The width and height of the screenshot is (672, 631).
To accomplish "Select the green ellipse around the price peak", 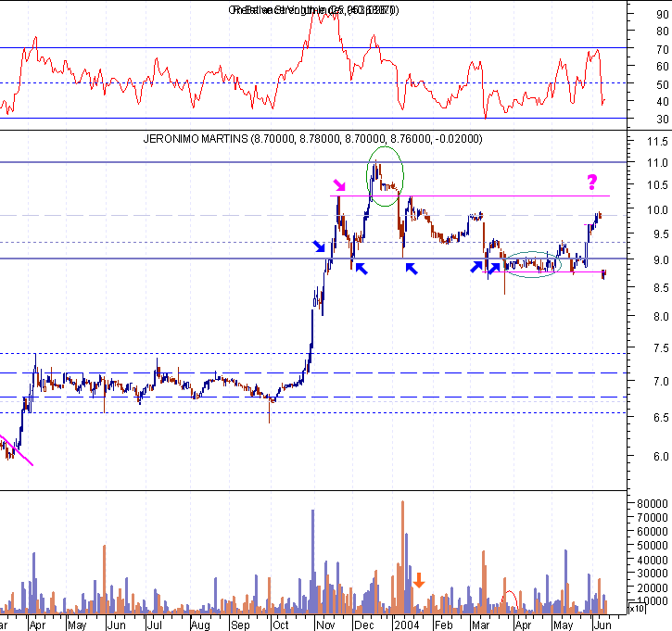I will click(385, 176).
